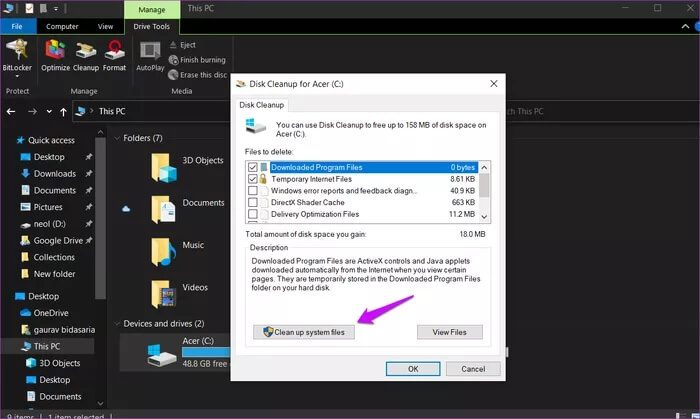Click the files list scroll-down arrow
700x419 pixels.
pos(484,216)
